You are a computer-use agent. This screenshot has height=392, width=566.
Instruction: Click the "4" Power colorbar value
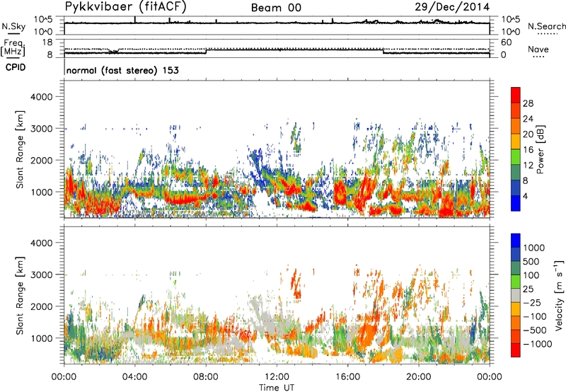pyautogui.click(x=525, y=196)
